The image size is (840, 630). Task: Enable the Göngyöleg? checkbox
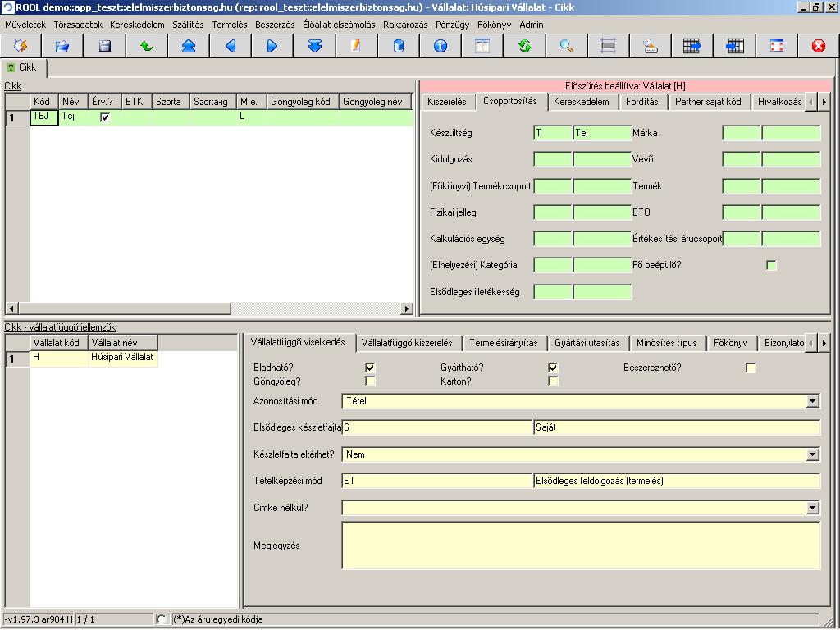pos(370,381)
